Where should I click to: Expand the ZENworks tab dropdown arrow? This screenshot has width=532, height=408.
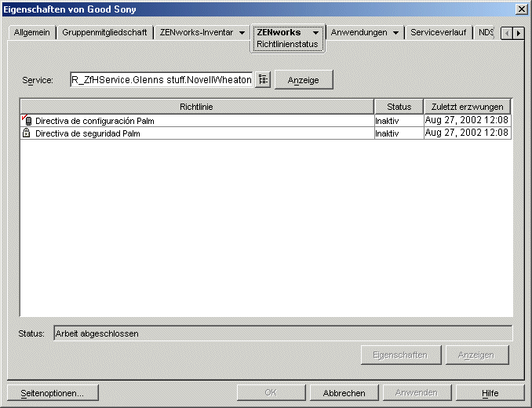click(x=315, y=33)
